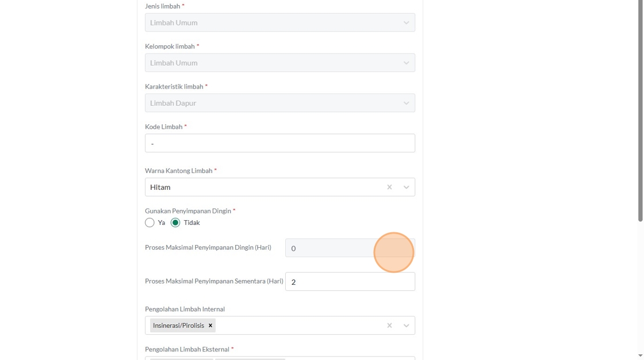The image size is (644, 360).
Task: Open the dropdown showing Hitam
Action: pyautogui.click(x=264, y=187)
